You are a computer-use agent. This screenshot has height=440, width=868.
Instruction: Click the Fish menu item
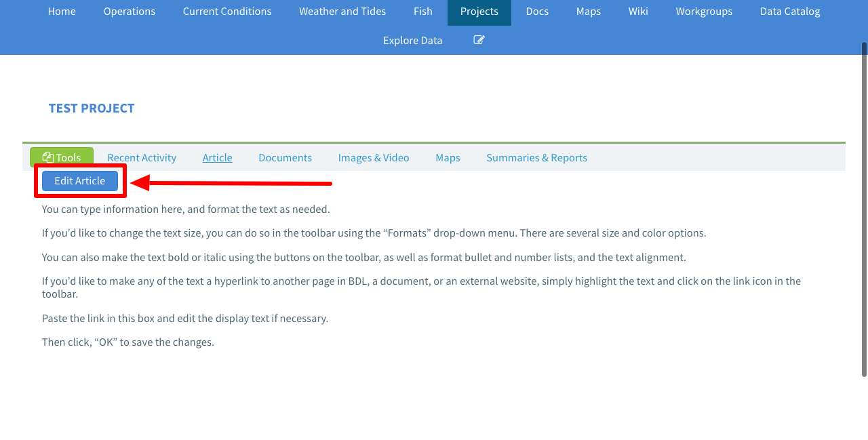[423, 12]
